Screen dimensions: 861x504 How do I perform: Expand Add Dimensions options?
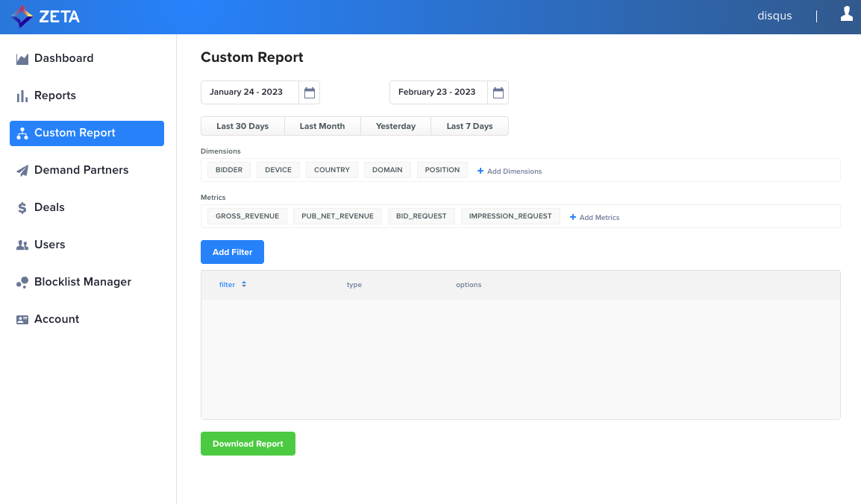(510, 171)
